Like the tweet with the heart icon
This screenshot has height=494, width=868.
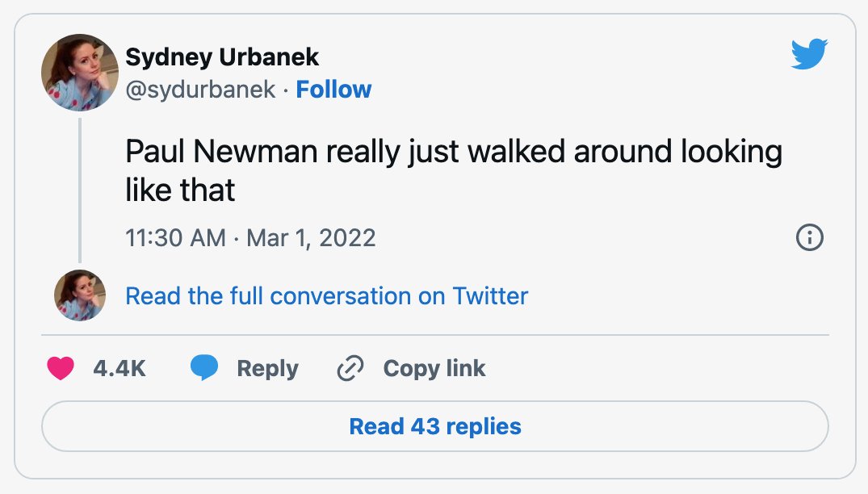point(61,368)
